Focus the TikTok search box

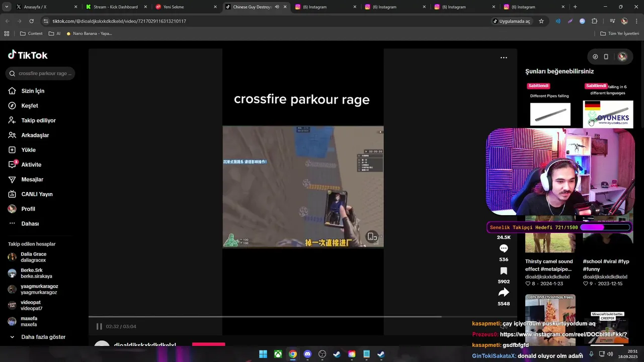point(41,73)
